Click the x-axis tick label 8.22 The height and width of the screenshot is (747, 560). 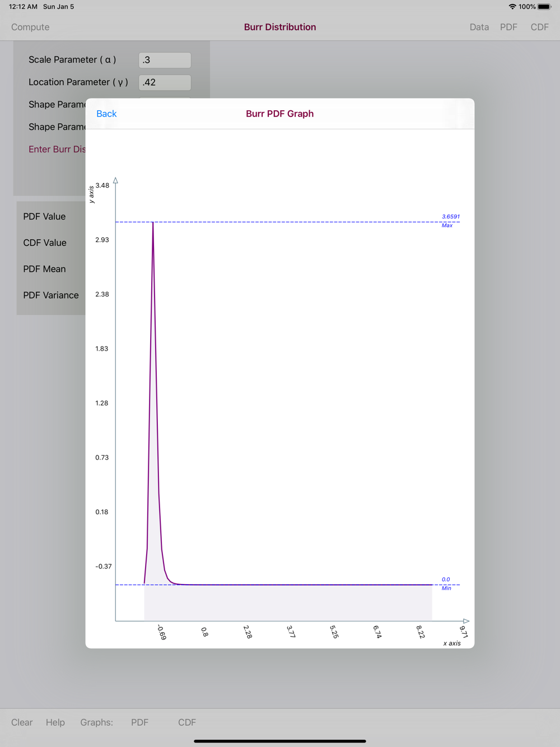click(x=421, y=632)
